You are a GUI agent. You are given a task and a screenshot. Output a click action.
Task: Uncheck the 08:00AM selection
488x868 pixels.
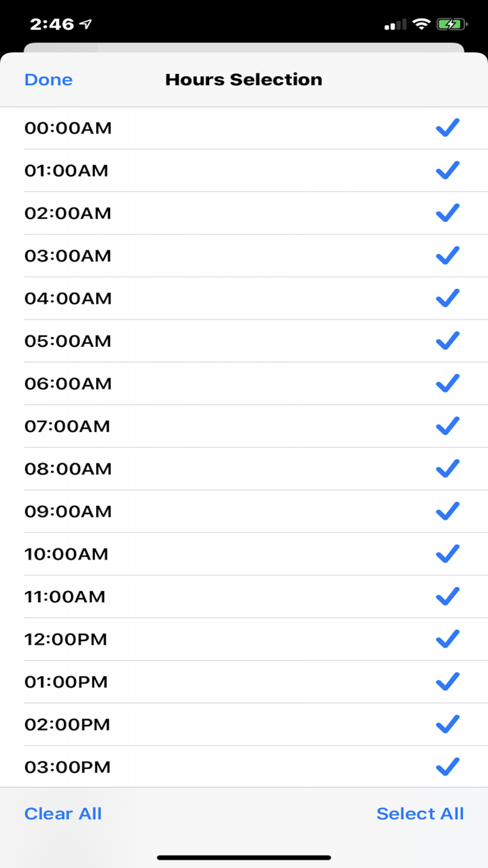point(447,468)
